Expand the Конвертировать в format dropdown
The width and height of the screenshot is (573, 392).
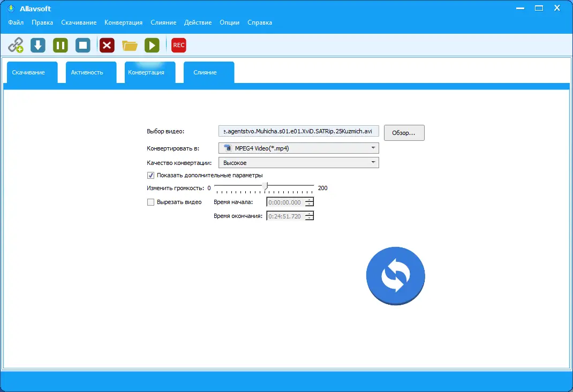299,148
